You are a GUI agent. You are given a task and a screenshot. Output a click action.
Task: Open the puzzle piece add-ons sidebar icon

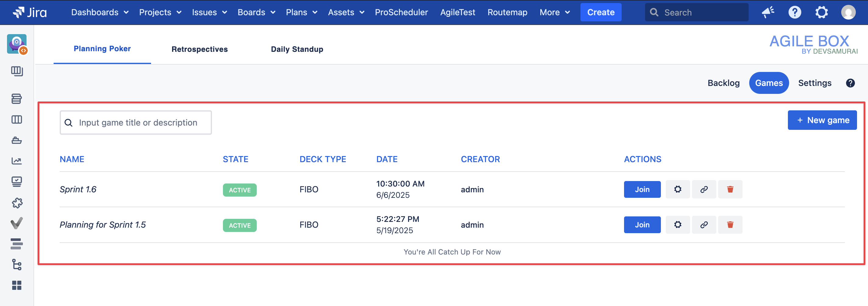click(x=16, y=203)
